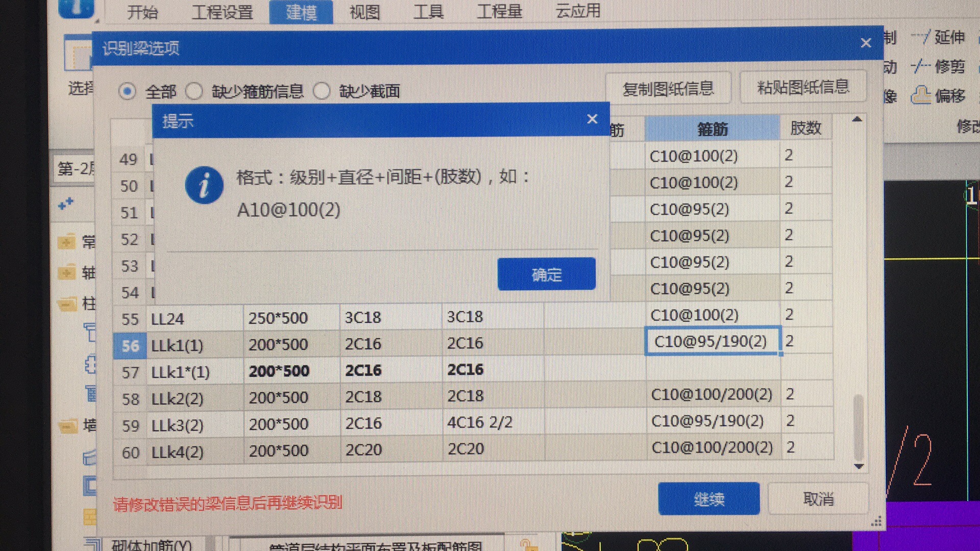The width and height of the screenshot is (980, 551).
Task: Select row 60 beam name LLk4(2)
Action: tap(194, 452)
